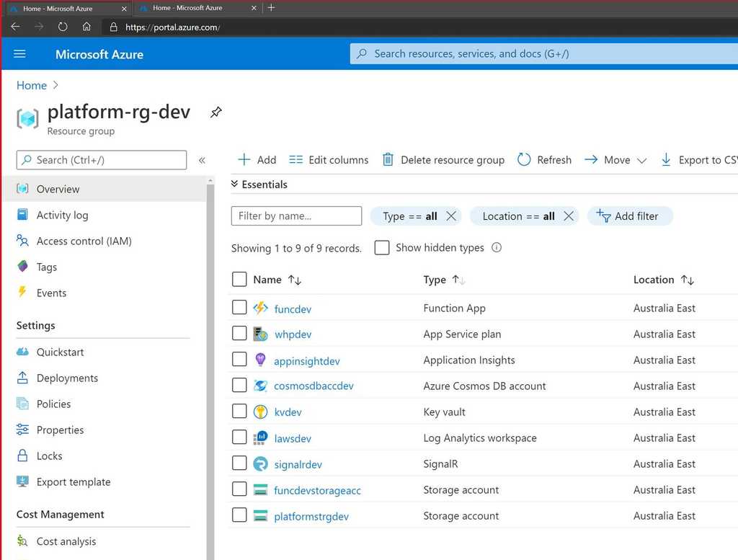Screen dimensions: 738x560
Task: Open the portal hamburger menu
Action: (19, 53)
